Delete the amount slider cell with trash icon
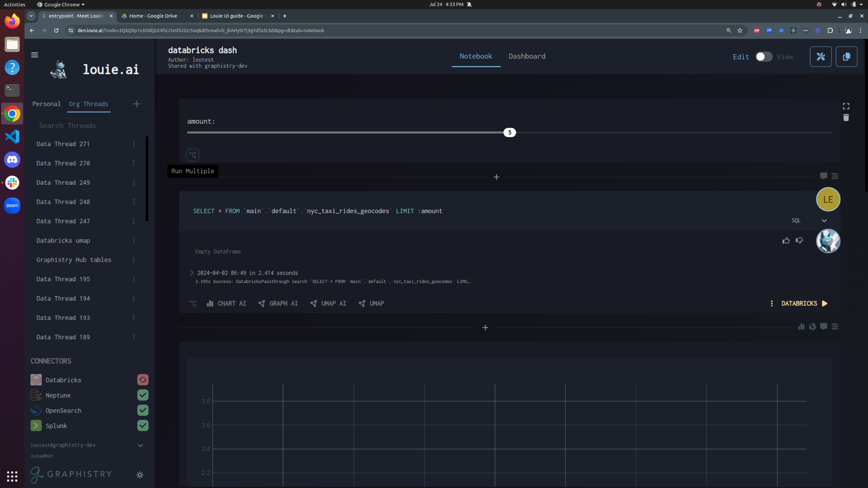Image resolution: width=868 pixels, height=488 pixels. 846,118
